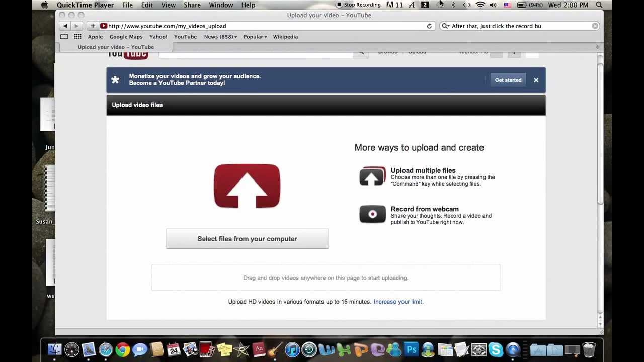Open Spotlight search magnifier
Screen dimensions: 644x362
point(599,5)
